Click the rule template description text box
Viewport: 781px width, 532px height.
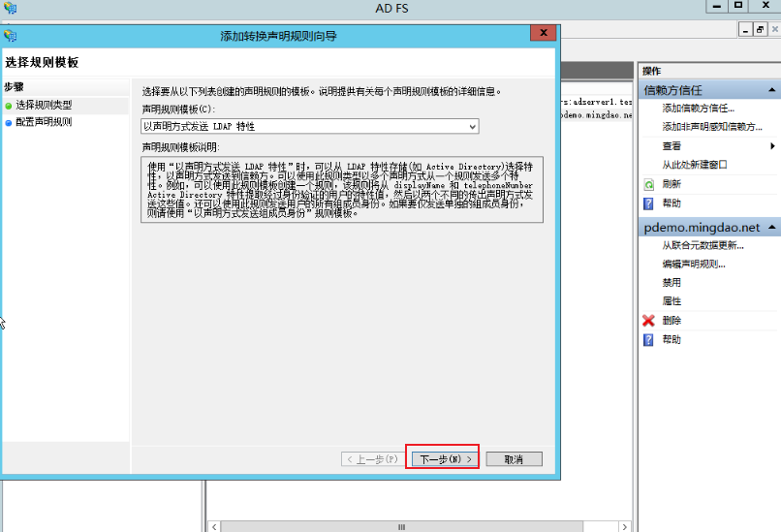342,189
